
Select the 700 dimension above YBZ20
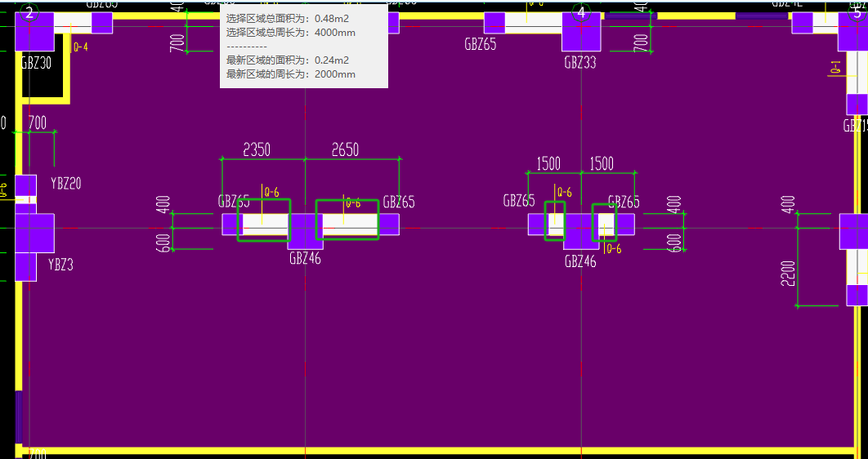(37, 123)
